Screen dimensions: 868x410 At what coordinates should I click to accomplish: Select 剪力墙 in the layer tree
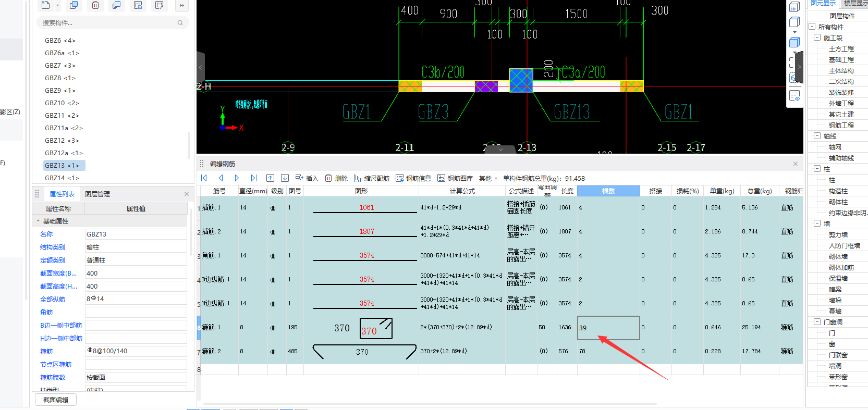(x=838, y=235)
